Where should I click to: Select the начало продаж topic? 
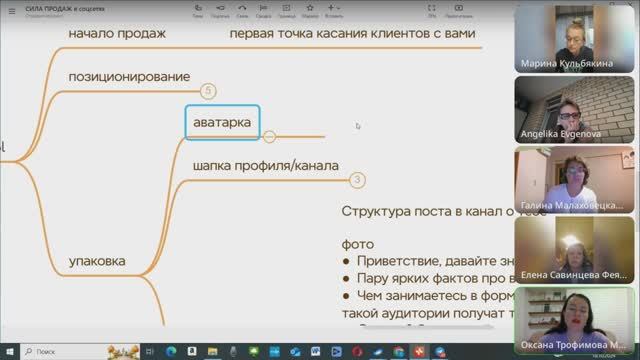pyautogui.click(x=117, y=33)
